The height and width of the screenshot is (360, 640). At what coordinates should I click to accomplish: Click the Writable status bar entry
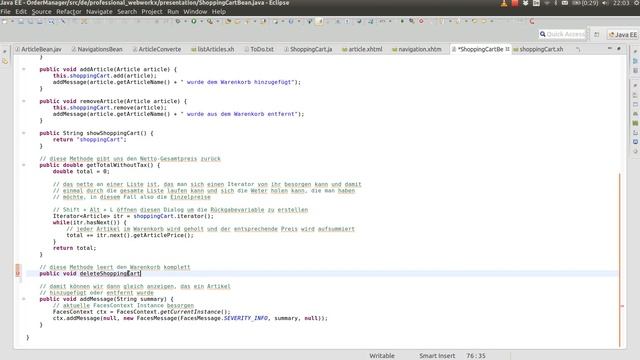point(382,356)
